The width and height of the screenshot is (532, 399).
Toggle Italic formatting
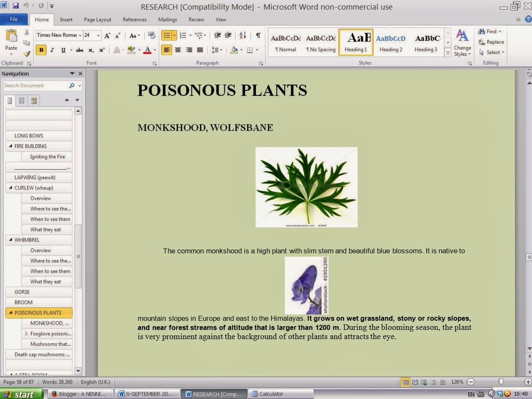tap(52, 50)
